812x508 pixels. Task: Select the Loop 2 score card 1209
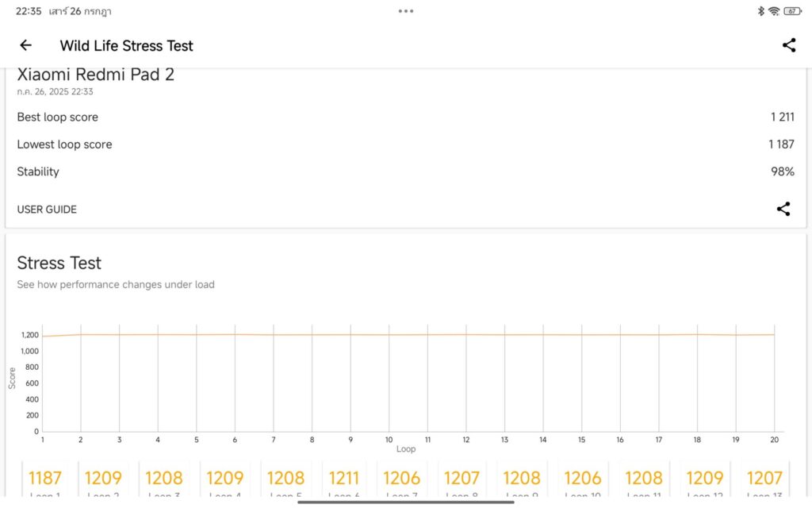click(103, 479)
